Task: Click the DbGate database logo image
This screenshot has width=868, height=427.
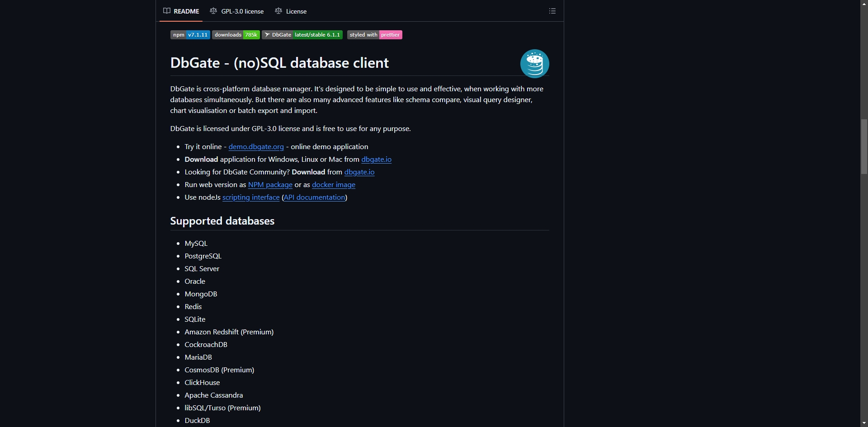Action: [x=535, y=64]
